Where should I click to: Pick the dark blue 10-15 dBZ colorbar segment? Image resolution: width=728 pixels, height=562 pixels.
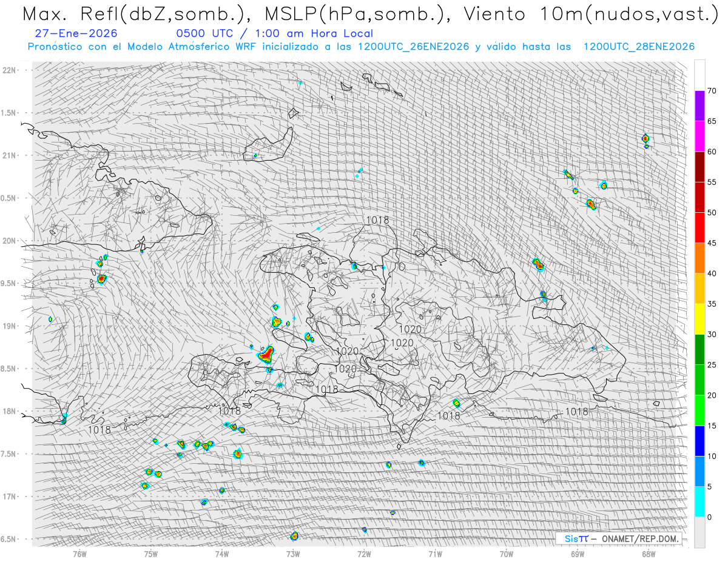click(699, 441)
